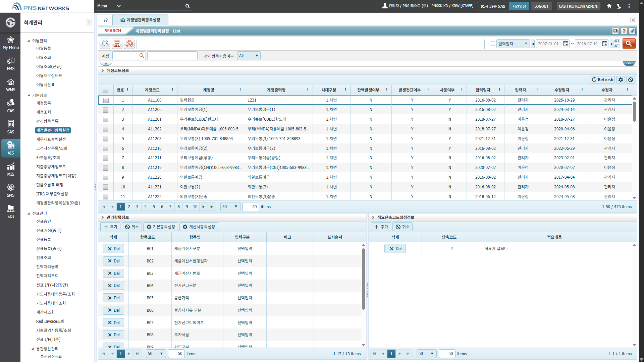Check the row checkbox for A11220

point(106,177)
